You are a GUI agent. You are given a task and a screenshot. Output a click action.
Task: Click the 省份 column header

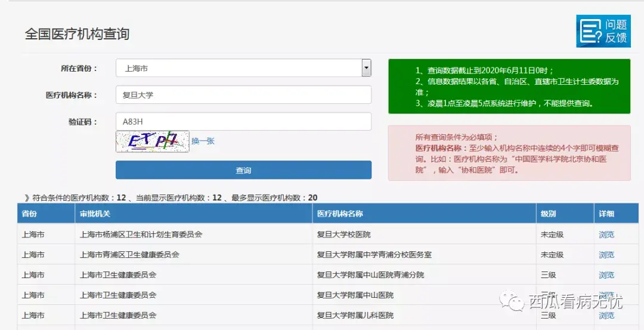(x=46, y=214)
